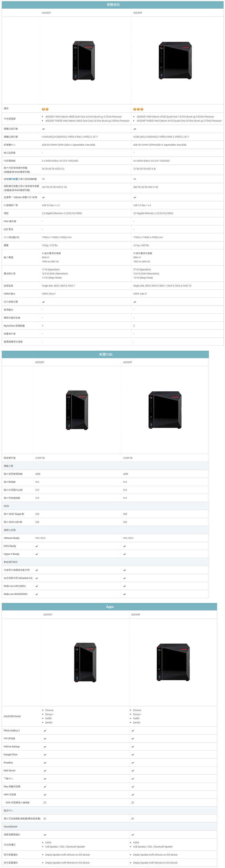The width and height of the screenshot is (225, 868).
Task: Click AS5304T checkmark for Citrix Ready
Action: tap(125, 546)
